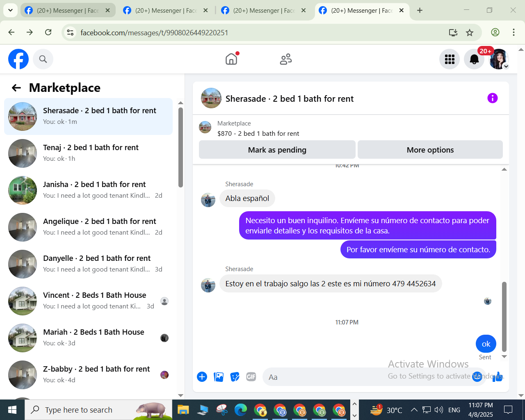
Task: Click 'Por favor envíeme su número' message
Action: [x=418, y=249]
